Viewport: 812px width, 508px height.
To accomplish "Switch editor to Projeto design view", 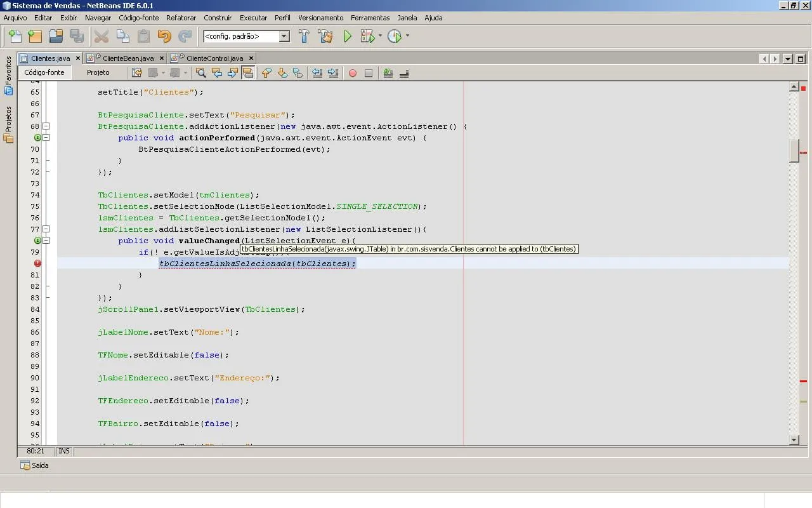I will pyautogui.click(x=98, y=72).
